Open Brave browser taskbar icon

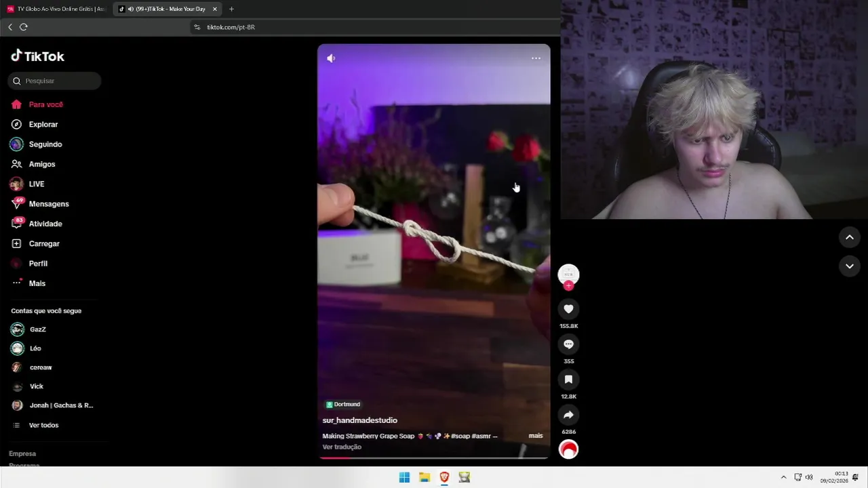444,477
